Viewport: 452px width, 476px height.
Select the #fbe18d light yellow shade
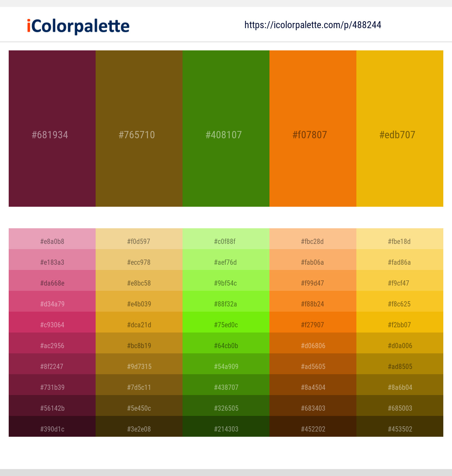click(x=400, y=241)
